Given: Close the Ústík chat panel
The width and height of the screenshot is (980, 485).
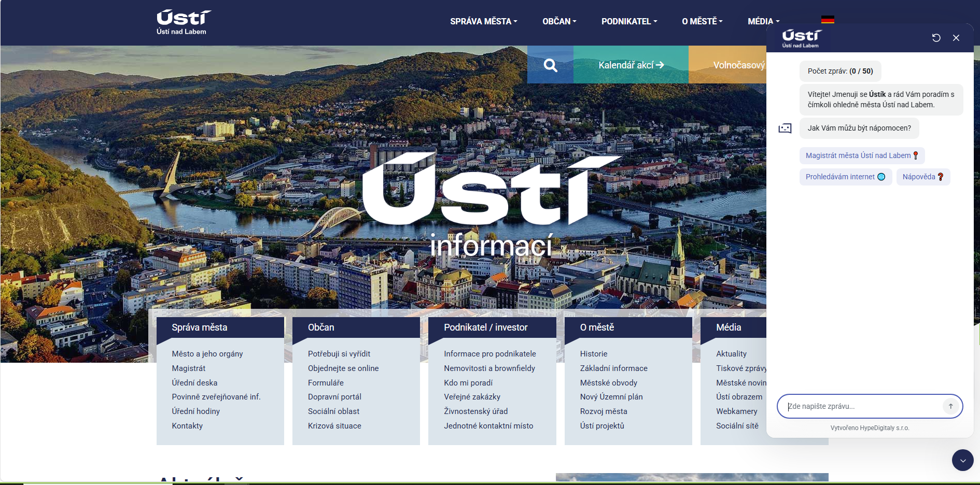Looking at the screenshot, I should (x=956, y=38).
